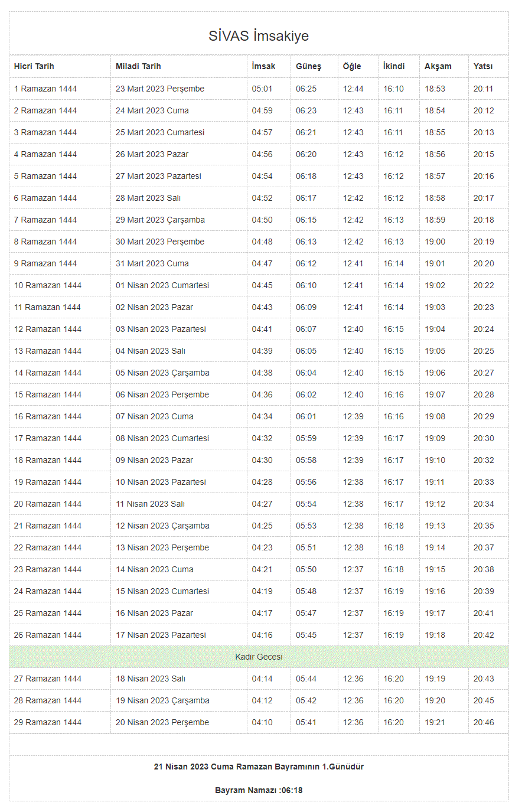Select the Güneş column header

[308, 66]
